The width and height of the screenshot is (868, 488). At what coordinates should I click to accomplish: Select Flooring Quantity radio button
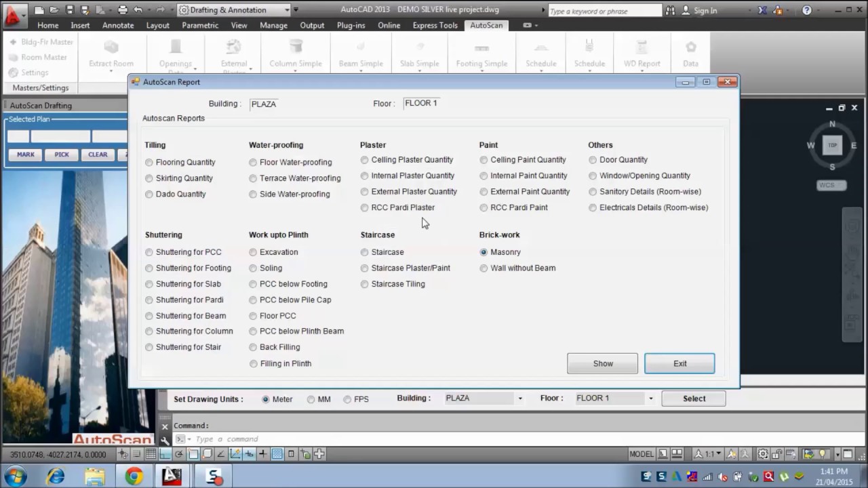(x=149, y=163)
